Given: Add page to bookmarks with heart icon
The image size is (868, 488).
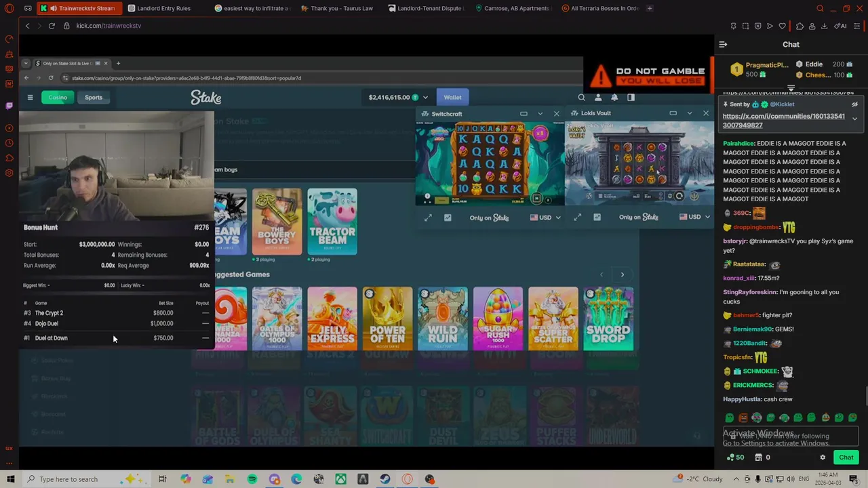Looking at the screenshot, I should point(782,26).
